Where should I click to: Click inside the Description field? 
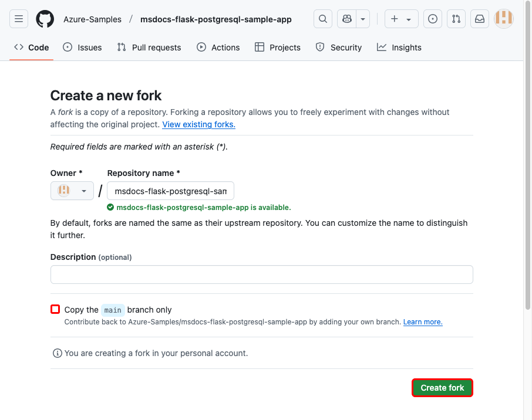tap(261, 274)
